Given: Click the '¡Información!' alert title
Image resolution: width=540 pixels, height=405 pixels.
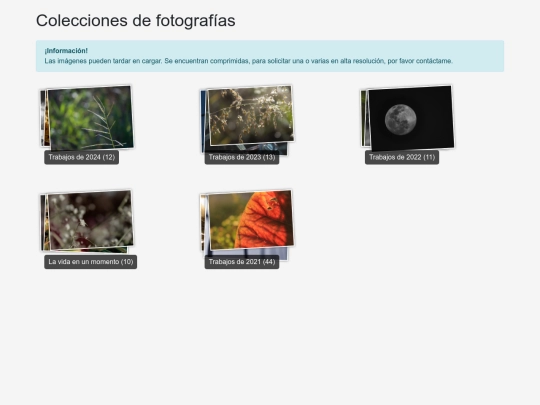Looking at the screenshot, I should pos(66,51).
